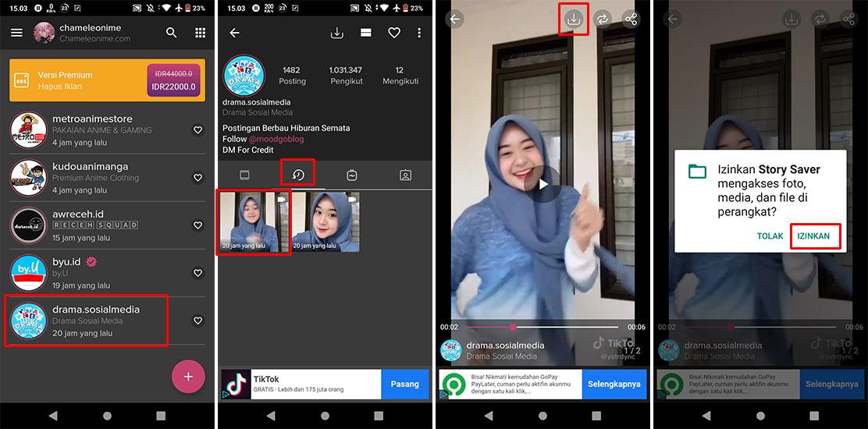Tap the 1.031.347 Pengikut count
This screenshot has width=868, height=429.
coord(346,75)
